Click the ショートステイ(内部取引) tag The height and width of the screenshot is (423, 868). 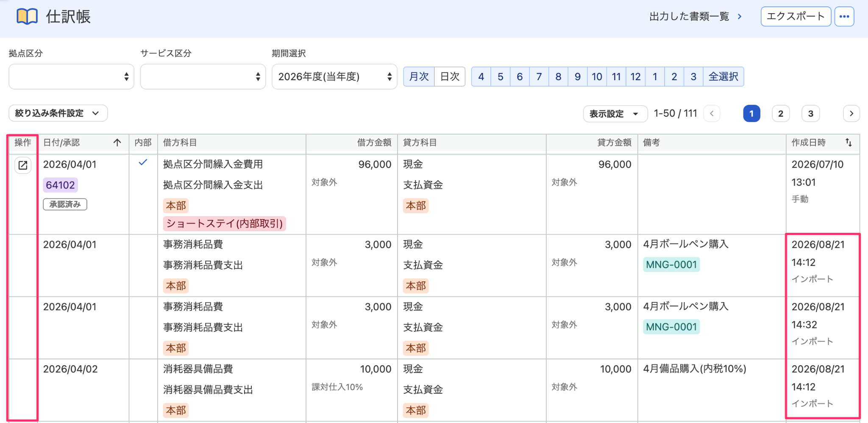(x=224, y=224)
